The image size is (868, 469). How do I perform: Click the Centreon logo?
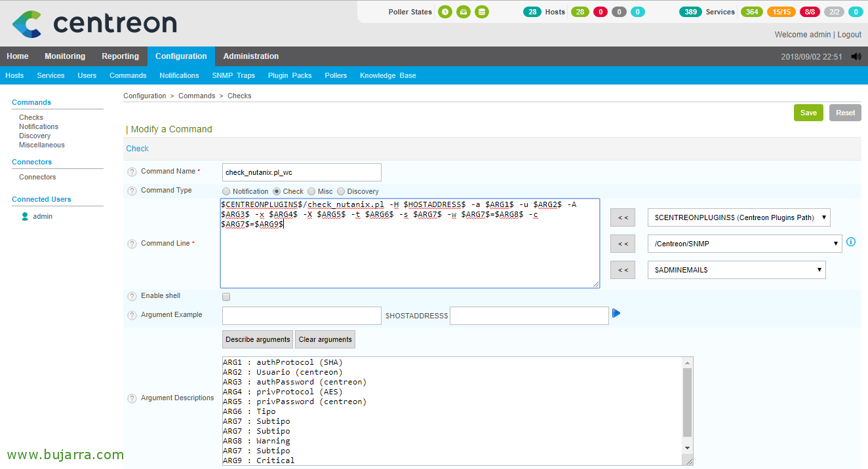[94, 24]
